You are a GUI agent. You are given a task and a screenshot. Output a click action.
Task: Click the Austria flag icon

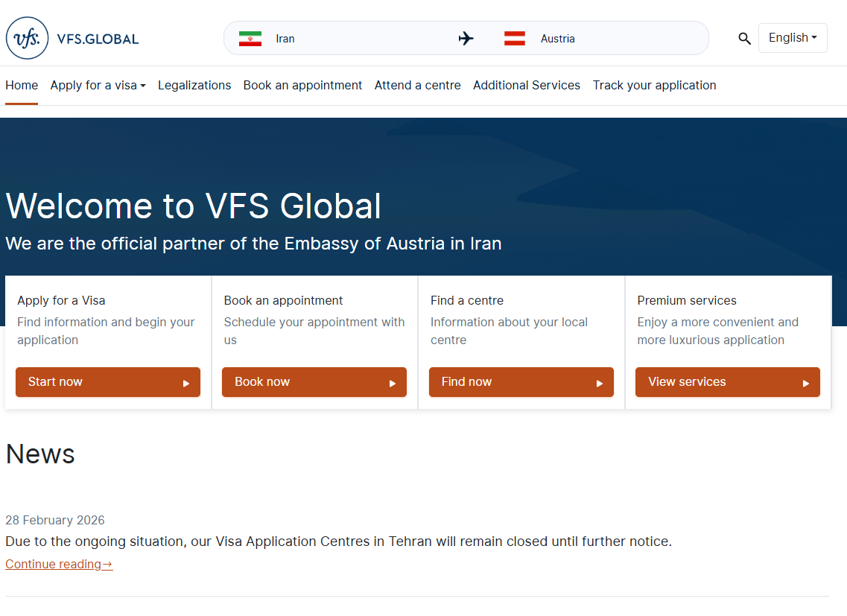(514, 39)
